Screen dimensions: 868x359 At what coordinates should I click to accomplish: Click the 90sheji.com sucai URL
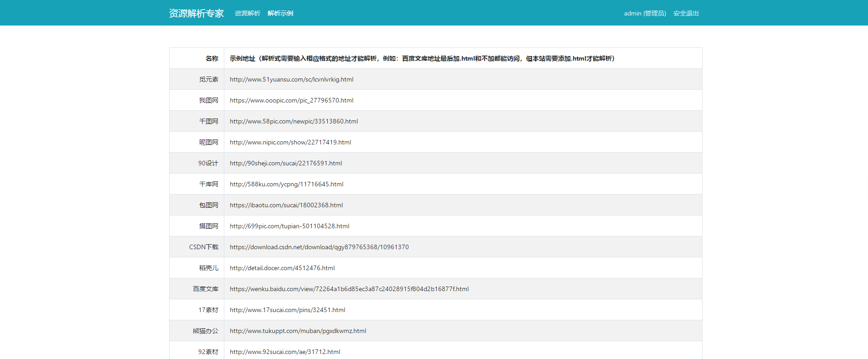[x=286, y=163]
